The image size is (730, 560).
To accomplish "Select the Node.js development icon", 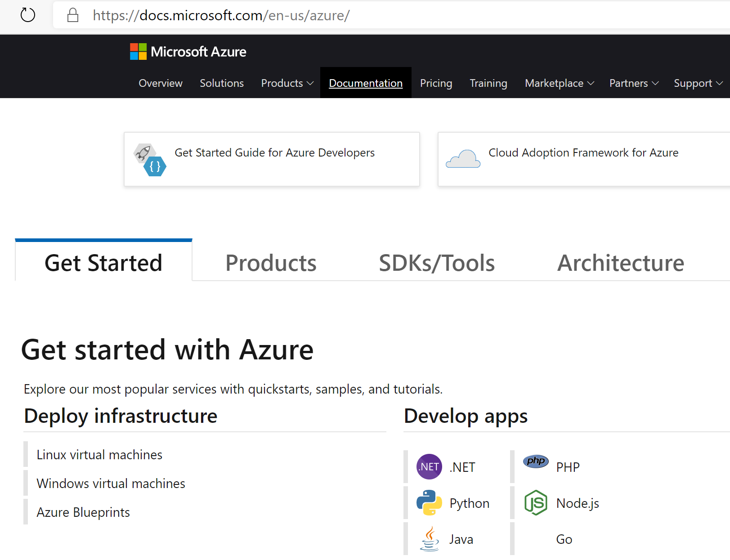I will click(535, 503).
